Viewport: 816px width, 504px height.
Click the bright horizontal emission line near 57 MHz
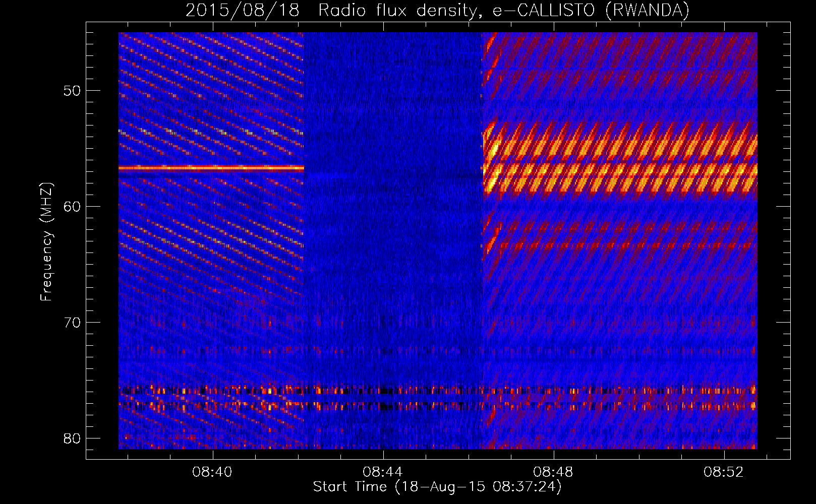(211, 168)
